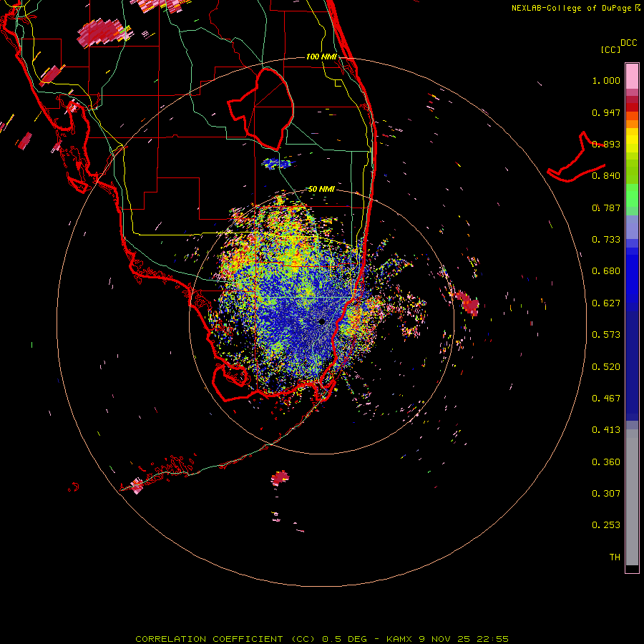Click the 0.360 color scale label
This screenshot has height=644, width=644.
[x=606, y=462]
